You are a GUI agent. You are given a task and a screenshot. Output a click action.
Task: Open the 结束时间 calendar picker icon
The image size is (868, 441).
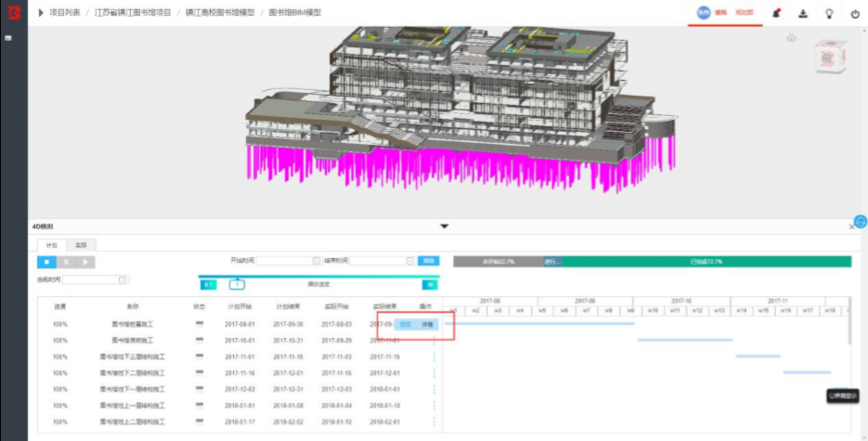click(409, 261)
